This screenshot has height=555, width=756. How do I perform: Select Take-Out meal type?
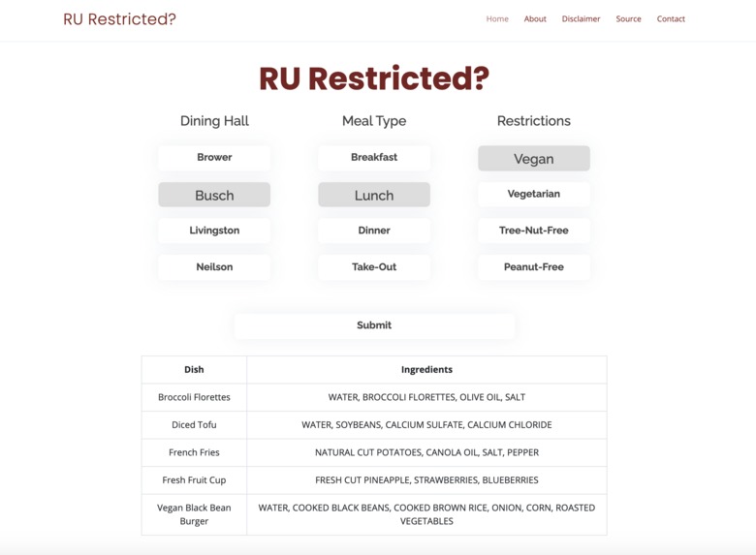tap(374, 267)
